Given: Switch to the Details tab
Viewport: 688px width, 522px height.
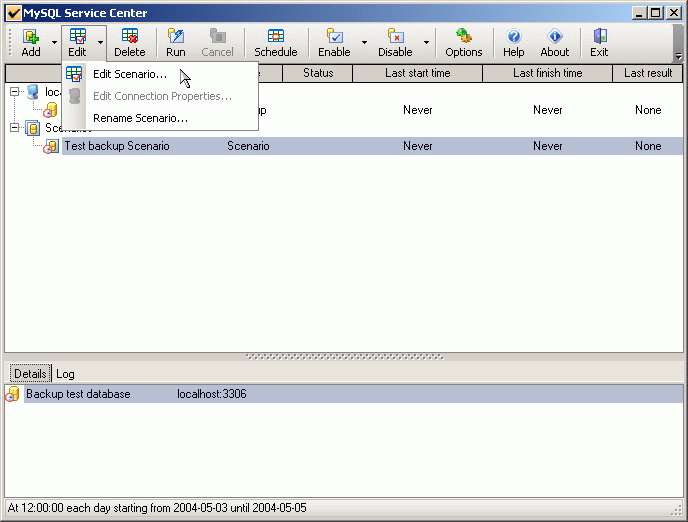Looking at the screenshot, I should pyautogui.click(x=30, y=374).
